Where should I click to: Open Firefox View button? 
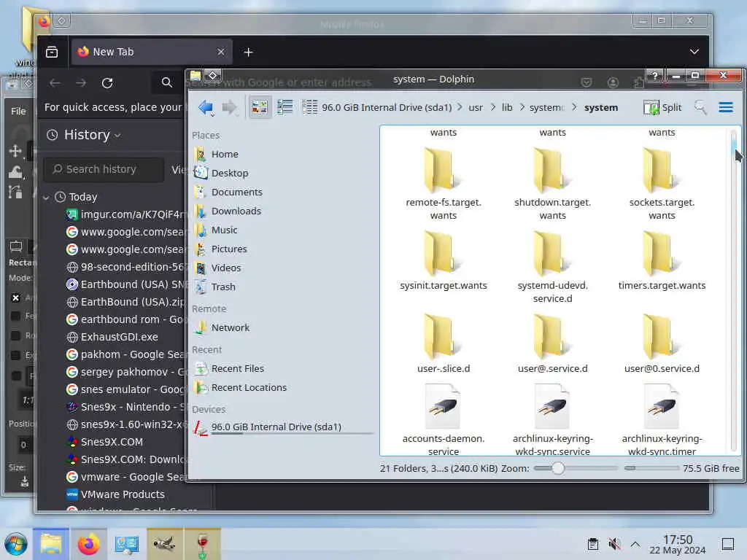pyautogui.click(x=52, y=52)
